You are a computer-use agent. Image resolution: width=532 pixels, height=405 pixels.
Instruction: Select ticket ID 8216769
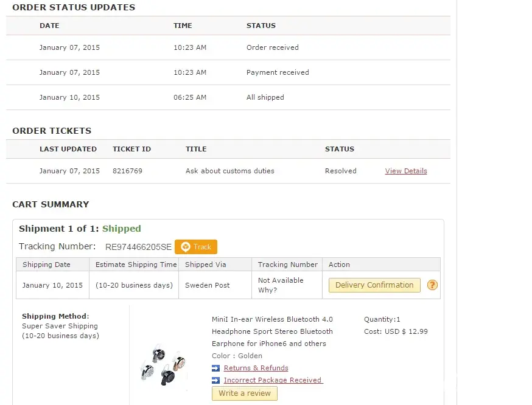(127, 171)
